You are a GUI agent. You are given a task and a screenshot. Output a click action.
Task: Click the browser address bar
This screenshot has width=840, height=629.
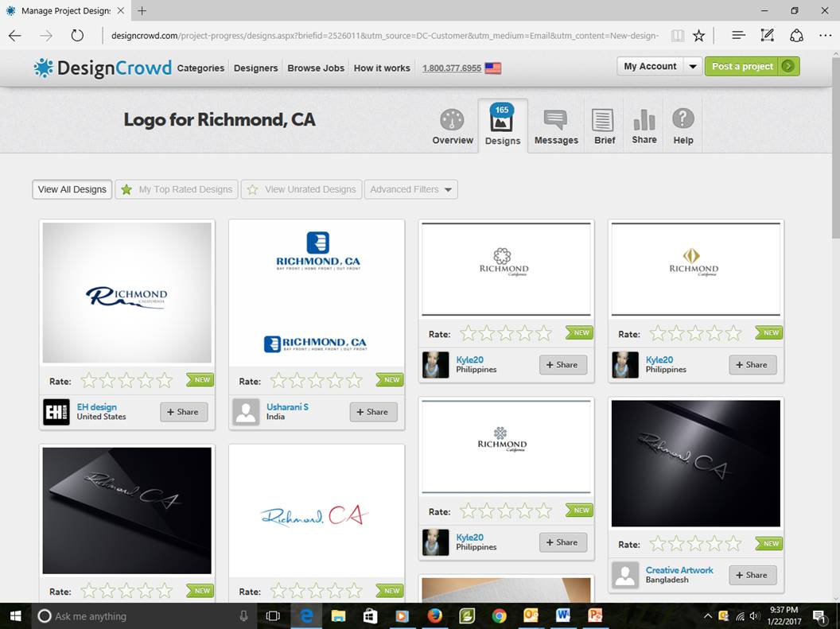click(384, 36)
